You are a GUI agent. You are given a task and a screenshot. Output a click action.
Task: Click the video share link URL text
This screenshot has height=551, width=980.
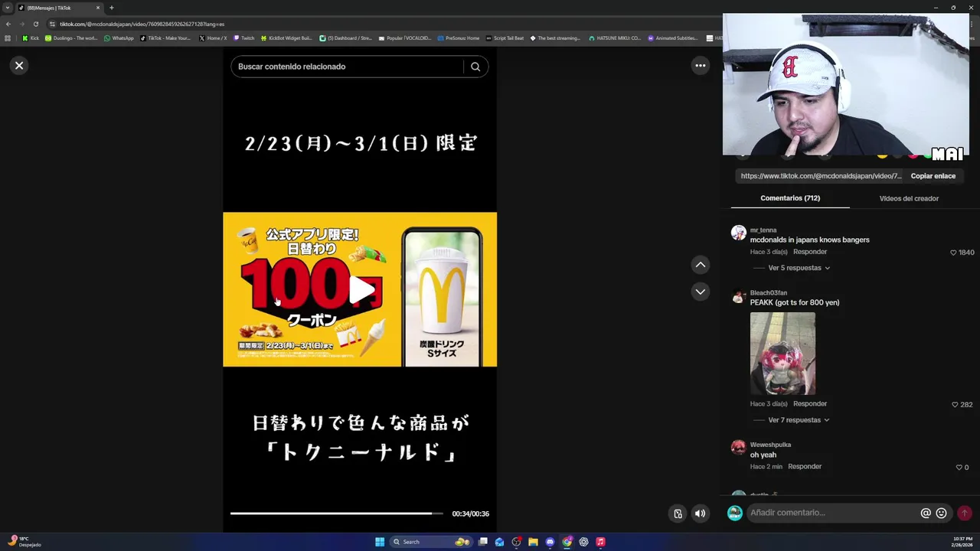[821, 176]
